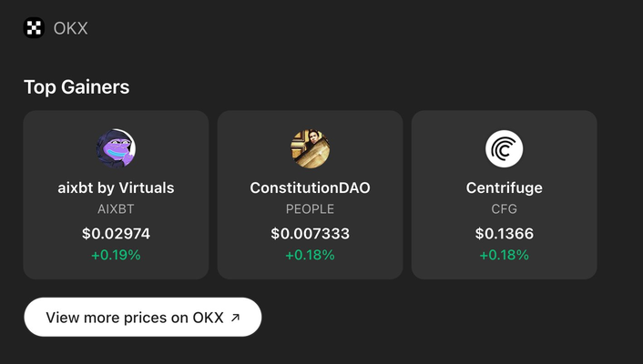Open the ConstitutionDAO name label
This screenshot has width=643, height=364.
point(310,188)
